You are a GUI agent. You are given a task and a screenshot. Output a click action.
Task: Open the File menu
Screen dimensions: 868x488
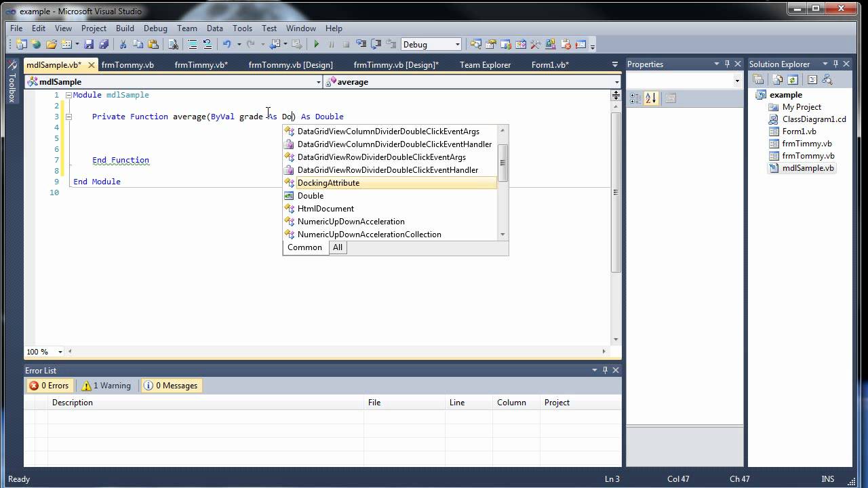pos(16,28)
